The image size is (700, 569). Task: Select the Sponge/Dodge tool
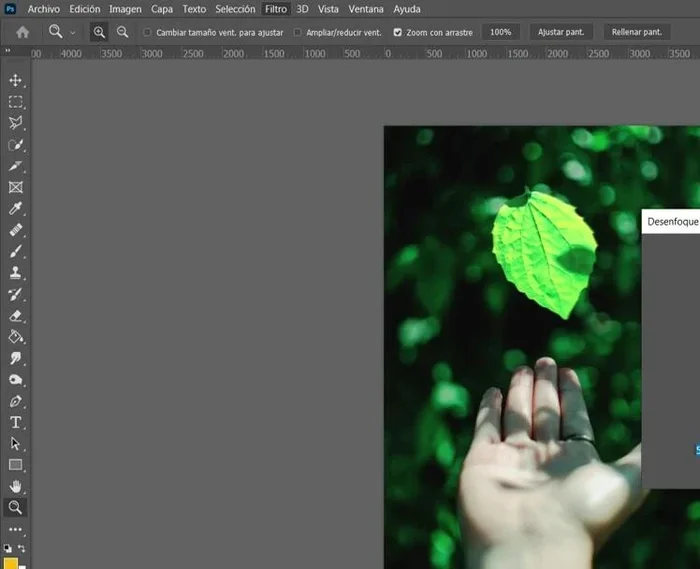[16, 380]
